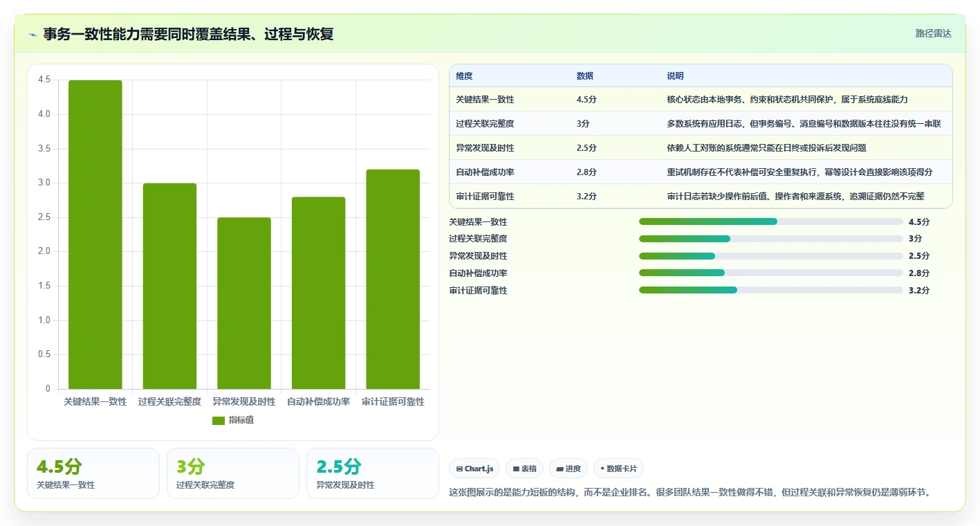Click the 说明 column header

pos(676,76)
